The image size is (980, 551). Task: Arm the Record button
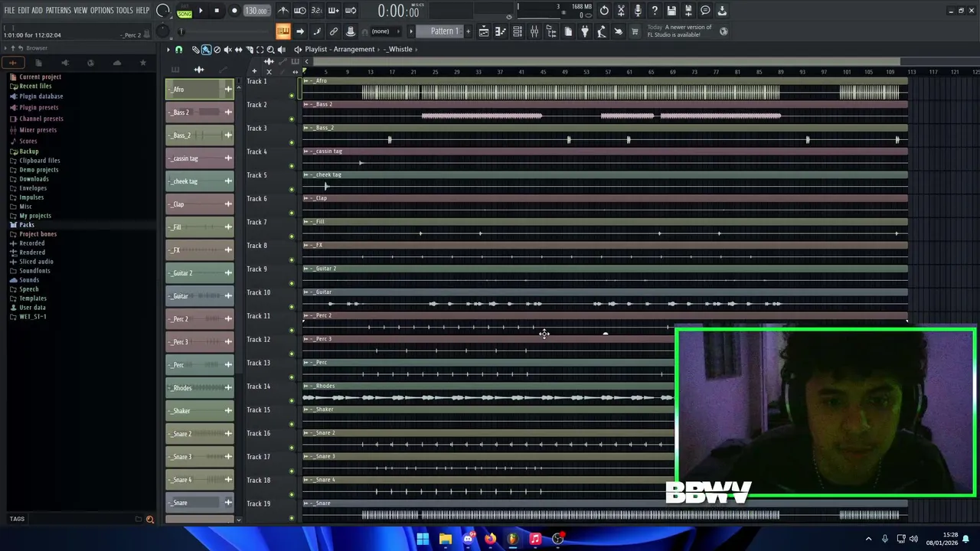pos(234,11)
